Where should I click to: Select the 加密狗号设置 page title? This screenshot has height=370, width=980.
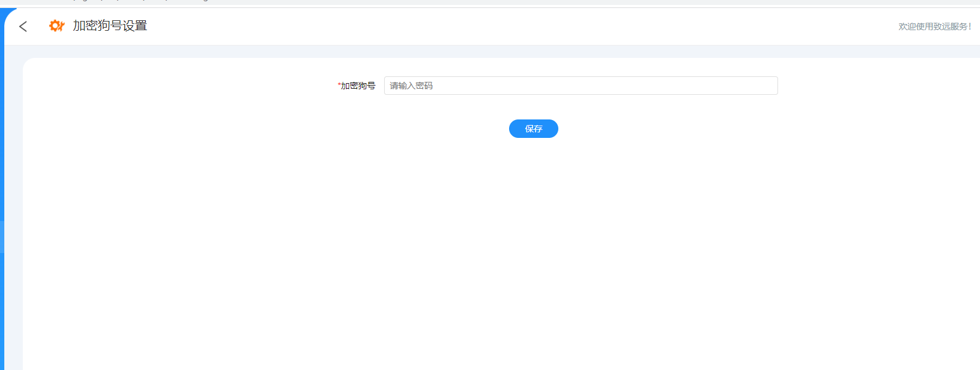110,26
